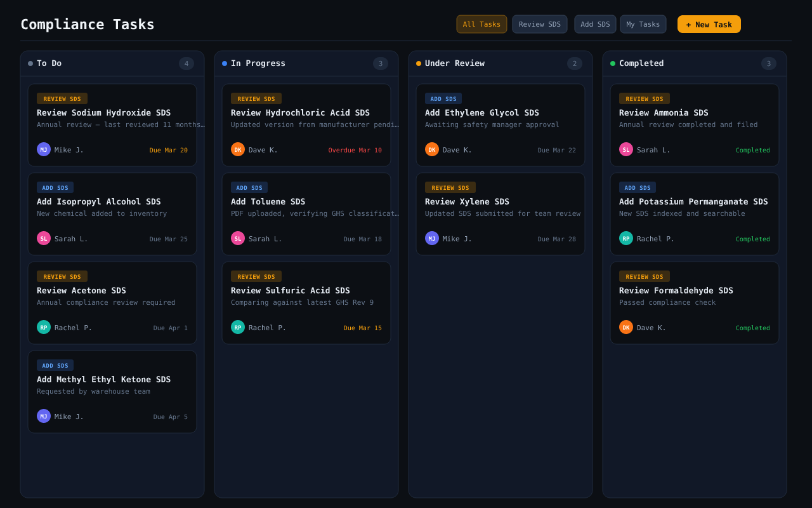Create a task with New Task button
The width and height of the screenshot is (812, 508).
pyautogui.click(x=709, y=24)
